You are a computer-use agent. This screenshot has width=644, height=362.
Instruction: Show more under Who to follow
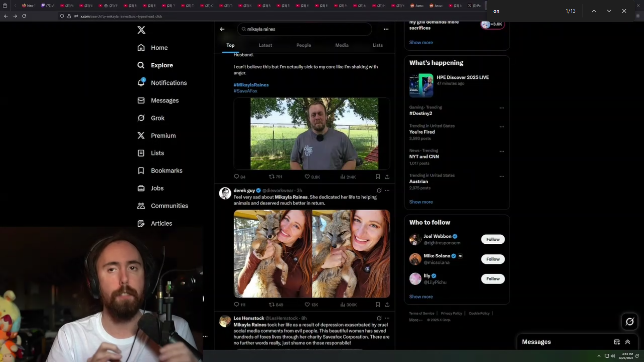coord(421,297)
